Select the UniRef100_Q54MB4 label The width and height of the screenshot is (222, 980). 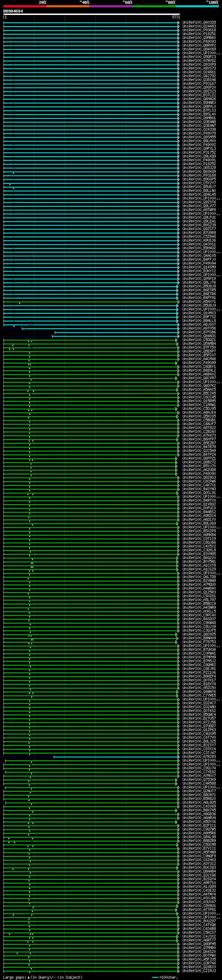[x=199, y=343]
